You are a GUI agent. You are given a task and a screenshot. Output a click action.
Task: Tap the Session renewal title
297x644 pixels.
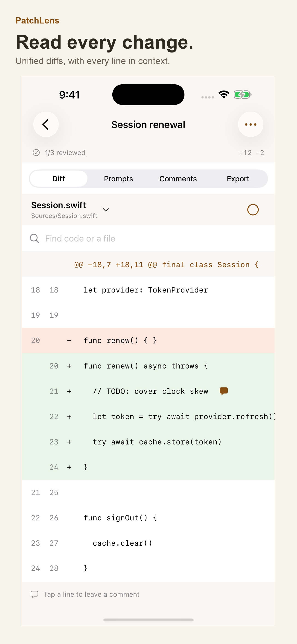coord(148,125)
